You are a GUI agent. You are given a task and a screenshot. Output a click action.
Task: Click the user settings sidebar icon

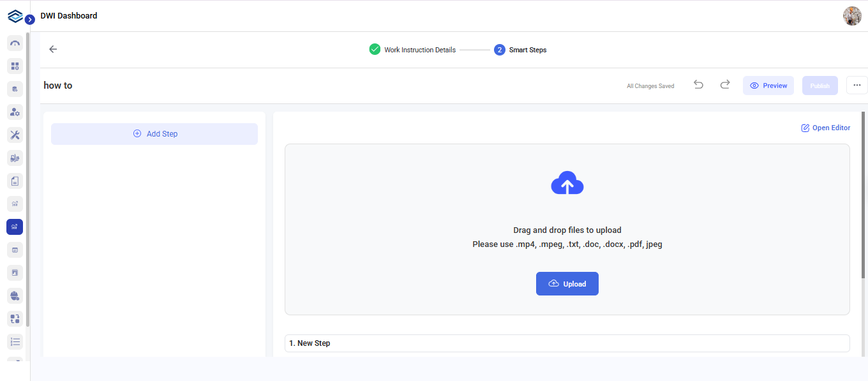(15, 112)
